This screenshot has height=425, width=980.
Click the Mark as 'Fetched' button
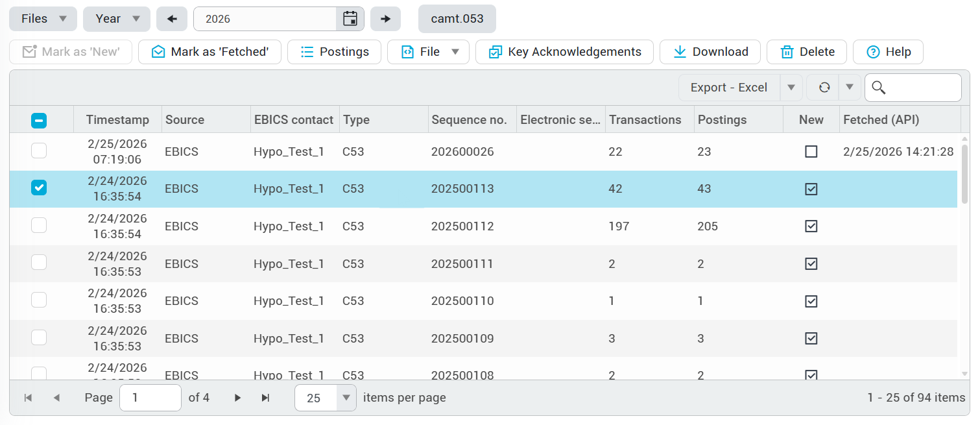click(209, 52)
